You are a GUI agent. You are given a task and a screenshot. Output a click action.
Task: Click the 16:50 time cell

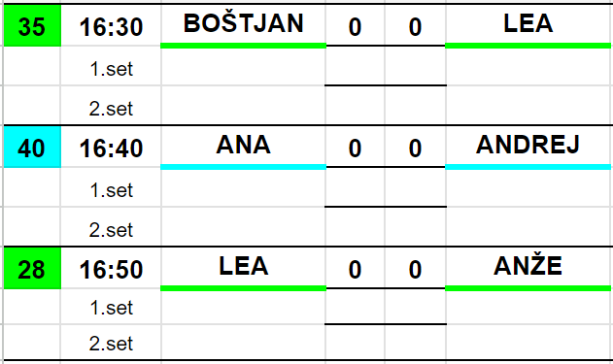tap(111, 269)
